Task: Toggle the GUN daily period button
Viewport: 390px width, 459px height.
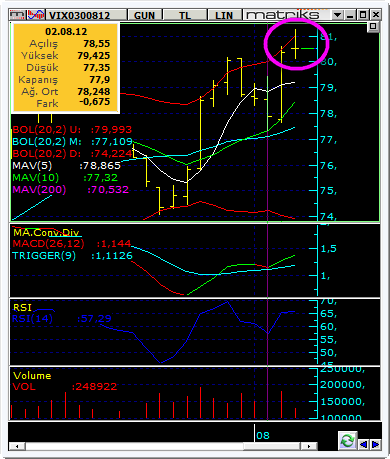Action: click(x=144, y=15)
